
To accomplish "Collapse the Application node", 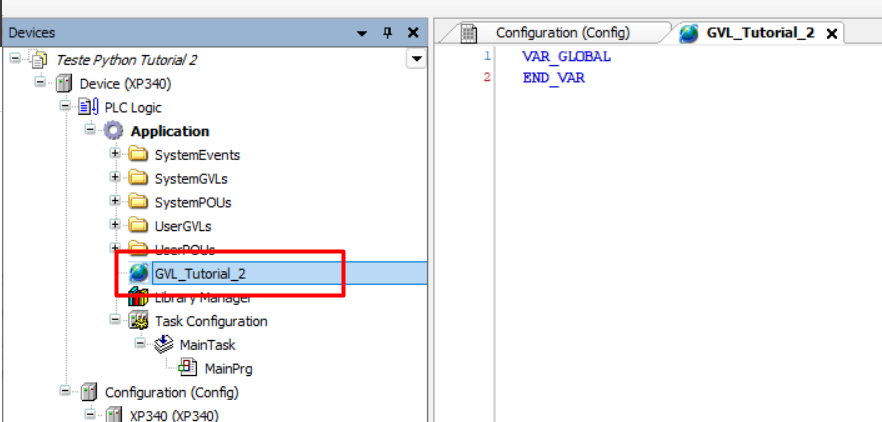I will coord(90,131).
